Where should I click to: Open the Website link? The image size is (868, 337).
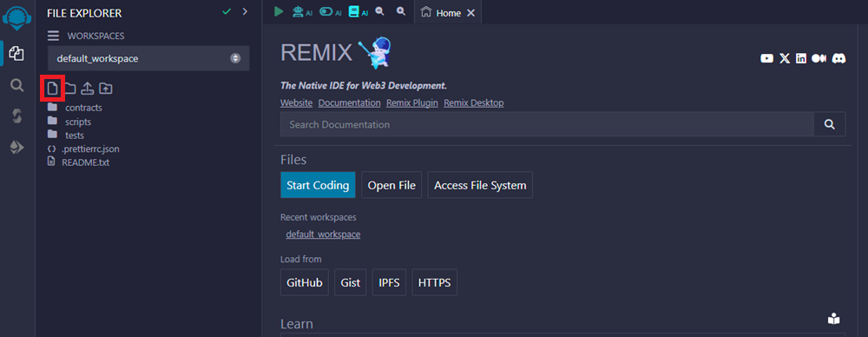pyautogui.click(x=297, y=103)
